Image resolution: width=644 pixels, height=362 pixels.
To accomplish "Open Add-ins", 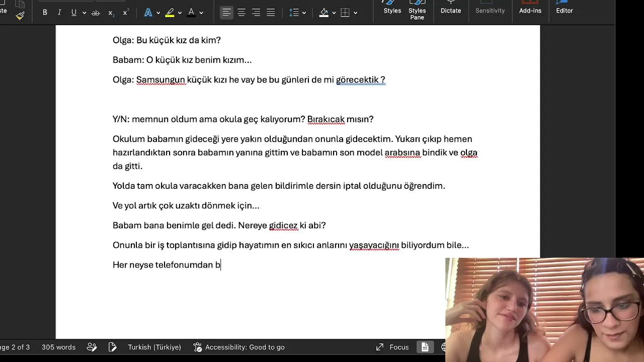I will click(x=530, y=8).
